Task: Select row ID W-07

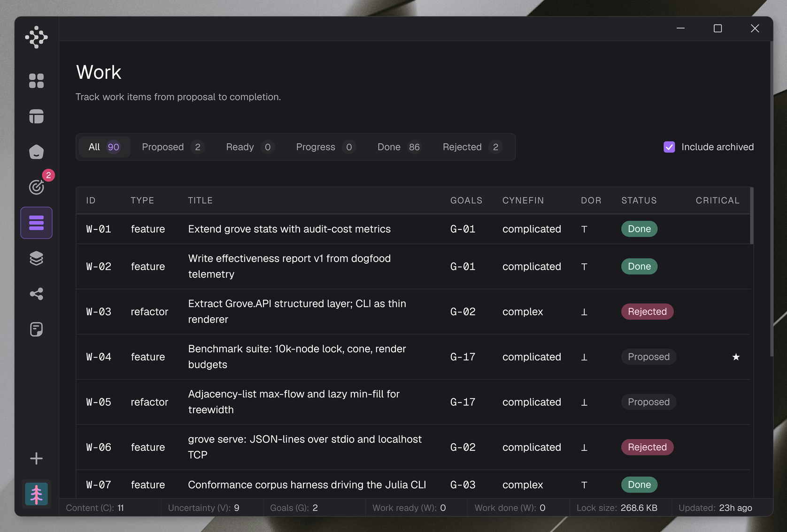Action: 99,485
